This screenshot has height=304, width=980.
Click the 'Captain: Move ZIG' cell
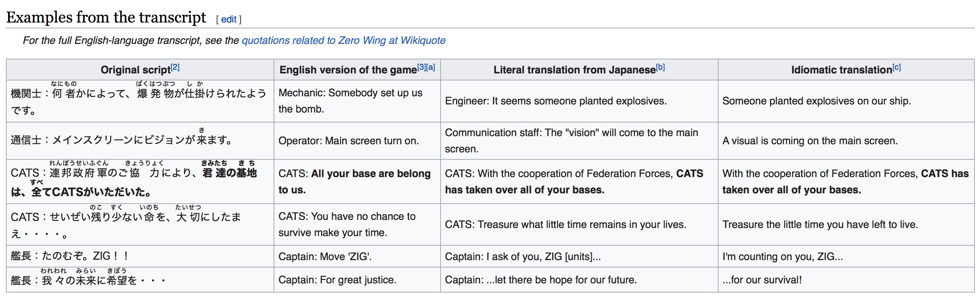[x=325, y=256]
